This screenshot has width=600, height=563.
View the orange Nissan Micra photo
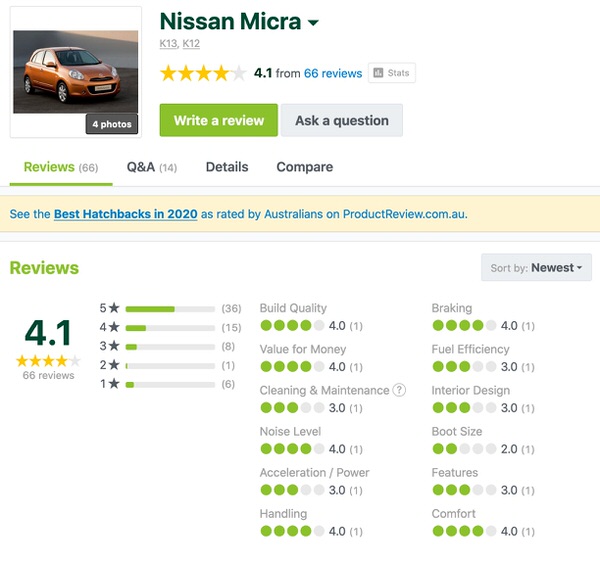tap(76, 72)
